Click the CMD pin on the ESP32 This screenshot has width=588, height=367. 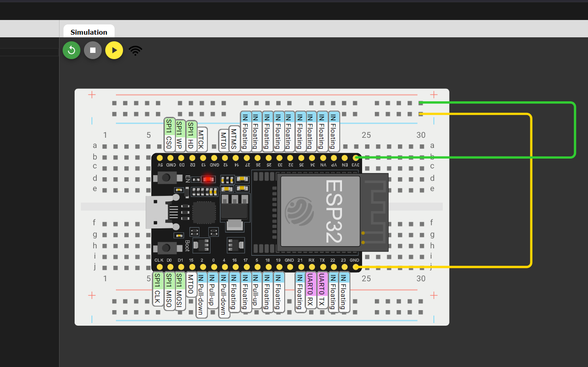(x=171, y=158)
